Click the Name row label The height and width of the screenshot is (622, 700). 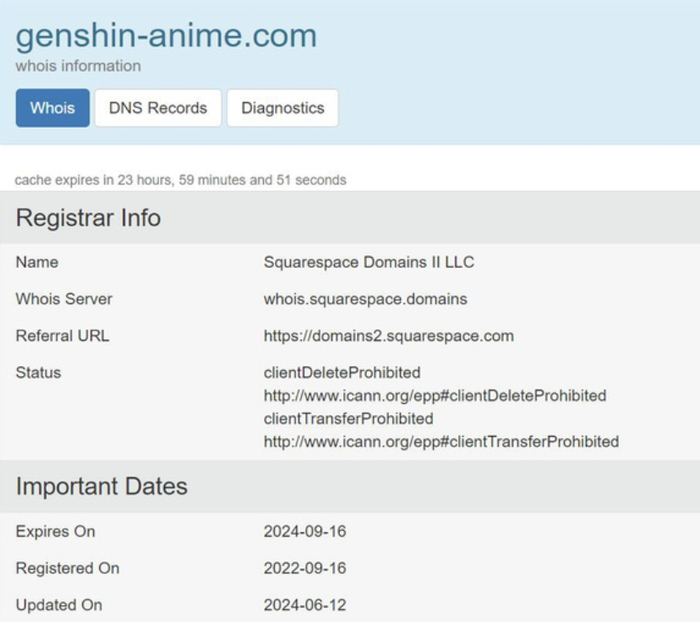click(37, 262)
